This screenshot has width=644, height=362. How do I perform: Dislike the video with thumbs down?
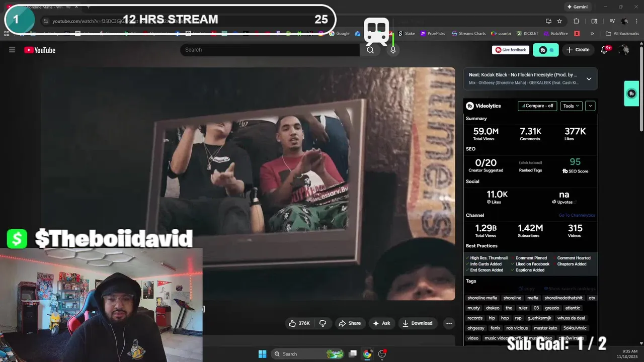(x=323, y=323)
